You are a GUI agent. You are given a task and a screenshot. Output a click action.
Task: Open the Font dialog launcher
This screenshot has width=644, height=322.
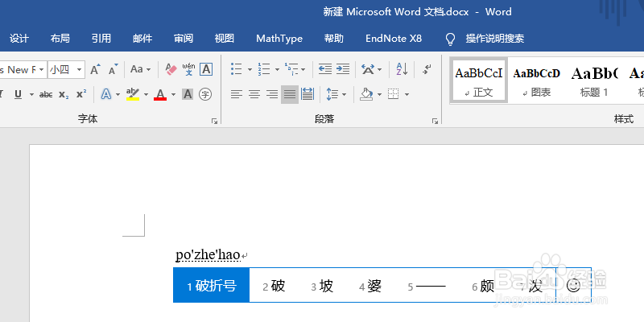(214, 121)
